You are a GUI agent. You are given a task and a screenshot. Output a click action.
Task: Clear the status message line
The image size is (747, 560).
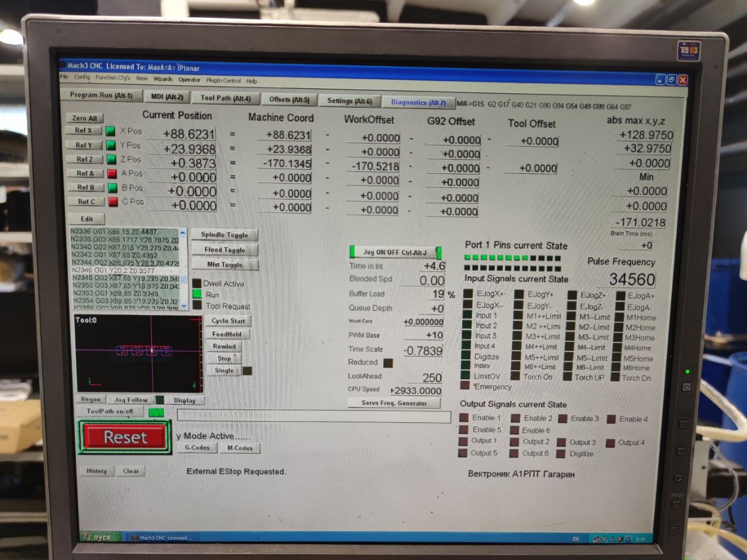131,471
